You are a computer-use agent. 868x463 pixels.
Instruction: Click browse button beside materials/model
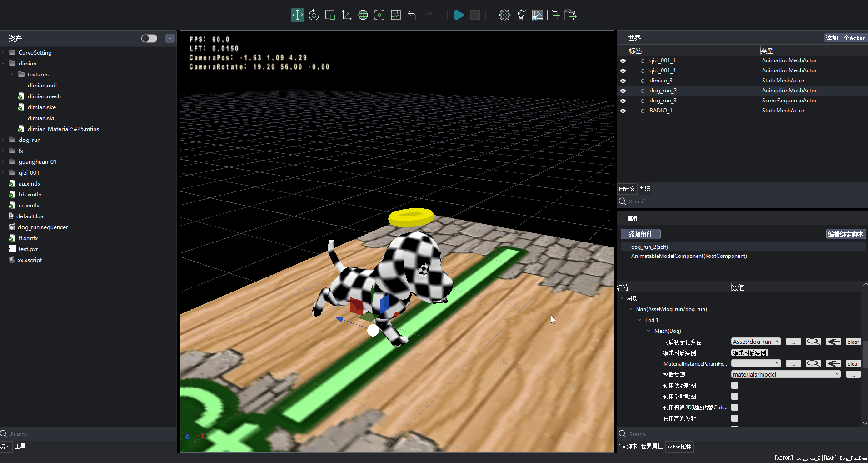[x=853, y=374]
